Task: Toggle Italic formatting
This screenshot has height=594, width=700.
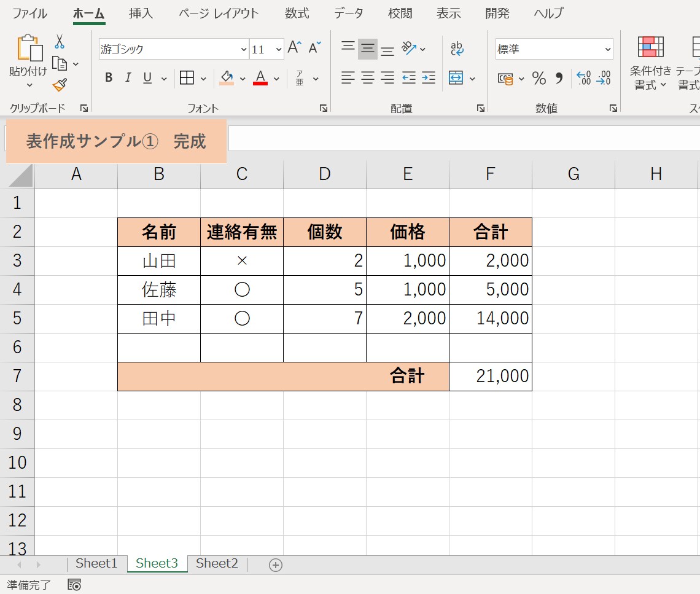Action: pos(128,78)
